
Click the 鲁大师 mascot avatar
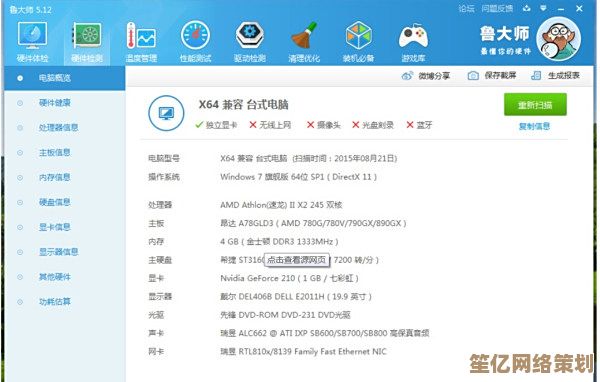[558, 39]
